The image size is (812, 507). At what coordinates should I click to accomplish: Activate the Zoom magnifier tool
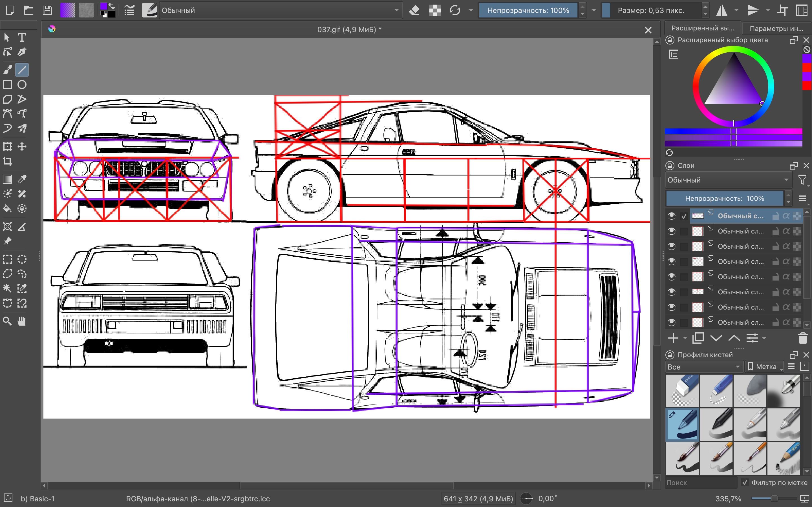point(7,321)
